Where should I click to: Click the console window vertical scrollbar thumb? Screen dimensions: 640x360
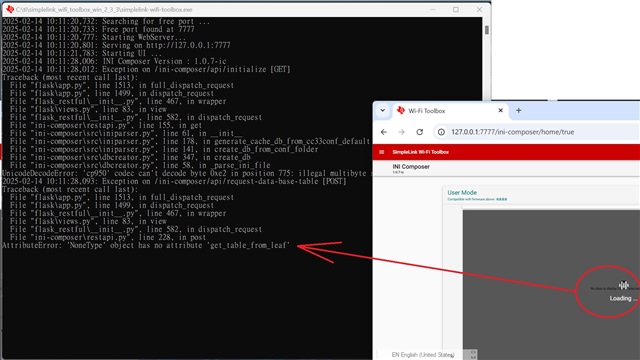(x=487, y=30)
